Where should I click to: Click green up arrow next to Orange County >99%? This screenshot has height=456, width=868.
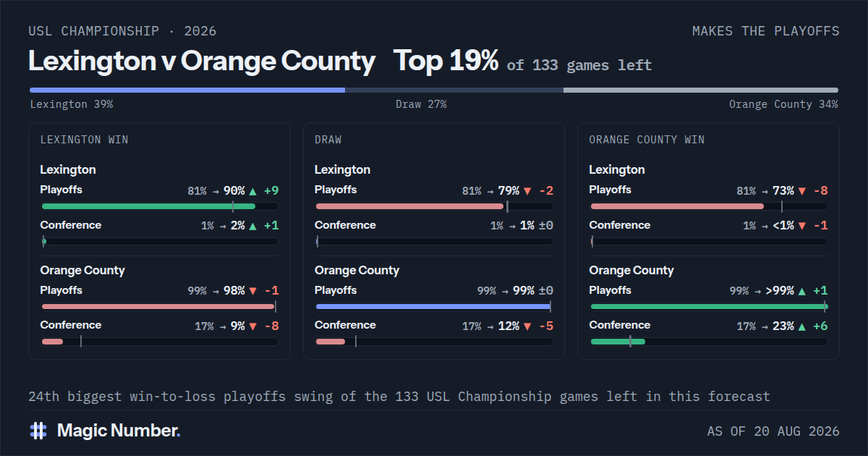802,292
